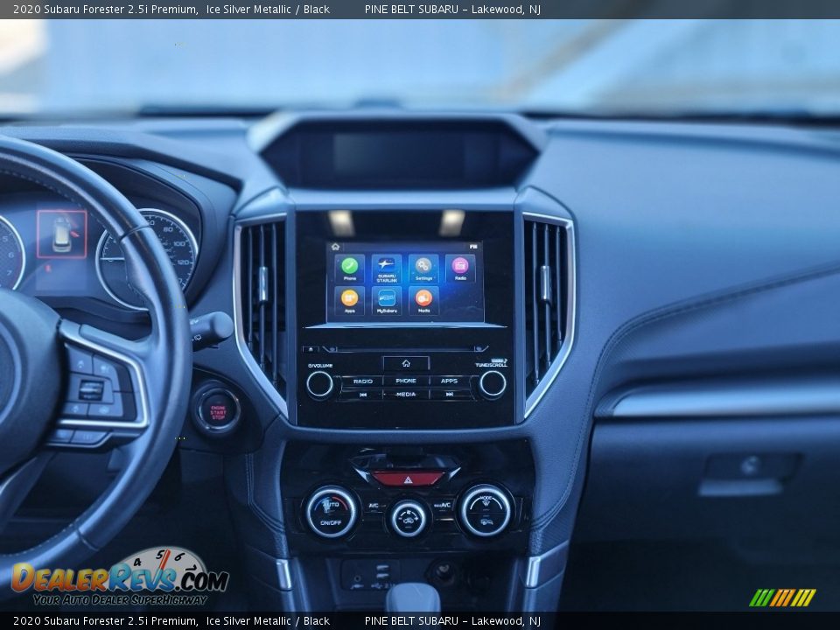Skip to next track button
Screen dimensions: 840x630
click(450, 395)
